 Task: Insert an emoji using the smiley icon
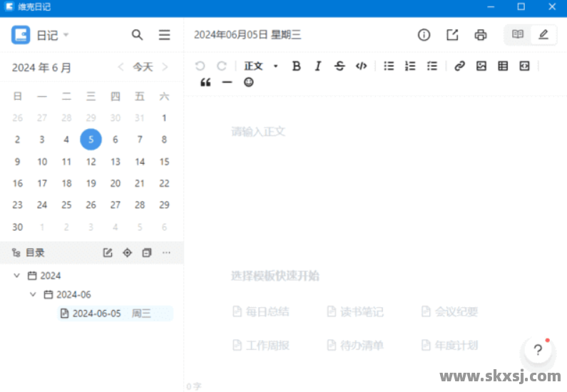pyautogui.click(x=249, y=82)
